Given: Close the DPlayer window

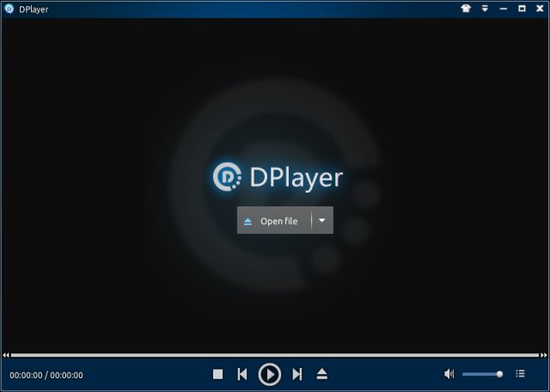Looking at the screenshot, I should click(540, 9).
